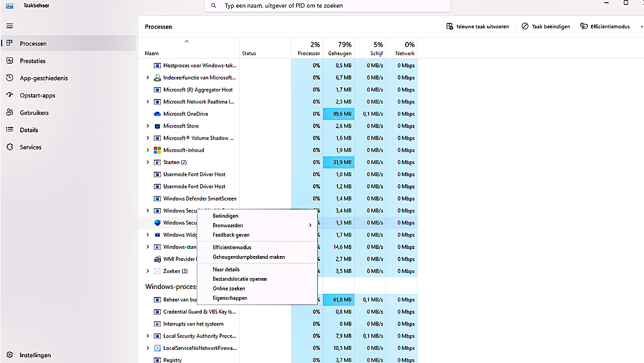Select Windows Defender SmartScreen row
Viewport: 644px width, 363px height.
(x=278, y=199)
